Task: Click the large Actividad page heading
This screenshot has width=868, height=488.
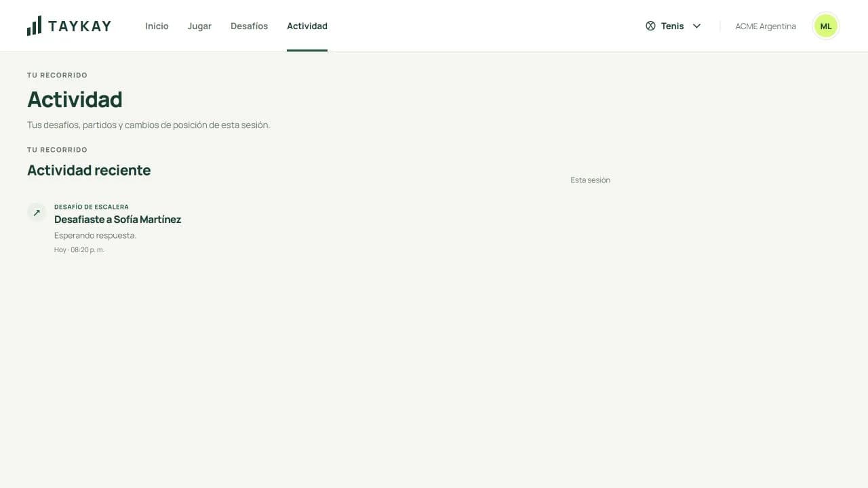Action: (75, 100)
